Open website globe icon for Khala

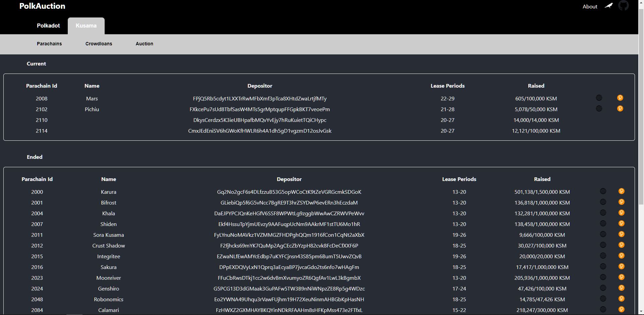coord(603,213)
